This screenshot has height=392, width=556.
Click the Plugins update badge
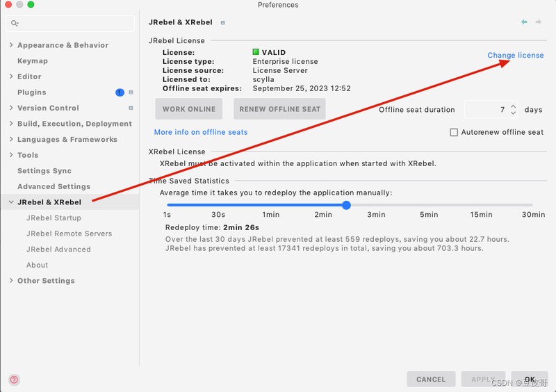(120, 92)
